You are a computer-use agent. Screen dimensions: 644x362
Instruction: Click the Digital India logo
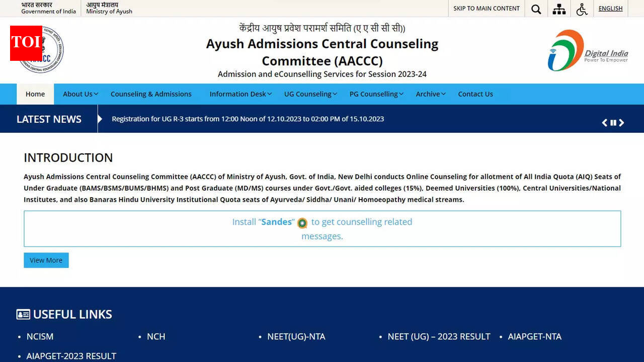point(588,50)
